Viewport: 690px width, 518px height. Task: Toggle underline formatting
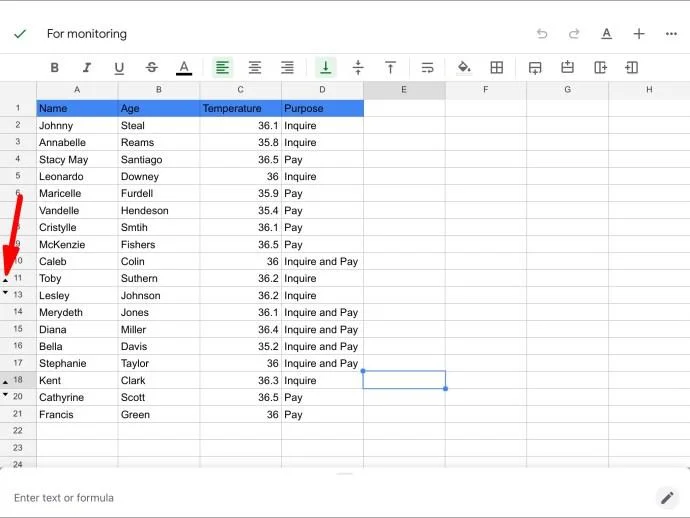(x=119, y=68)
